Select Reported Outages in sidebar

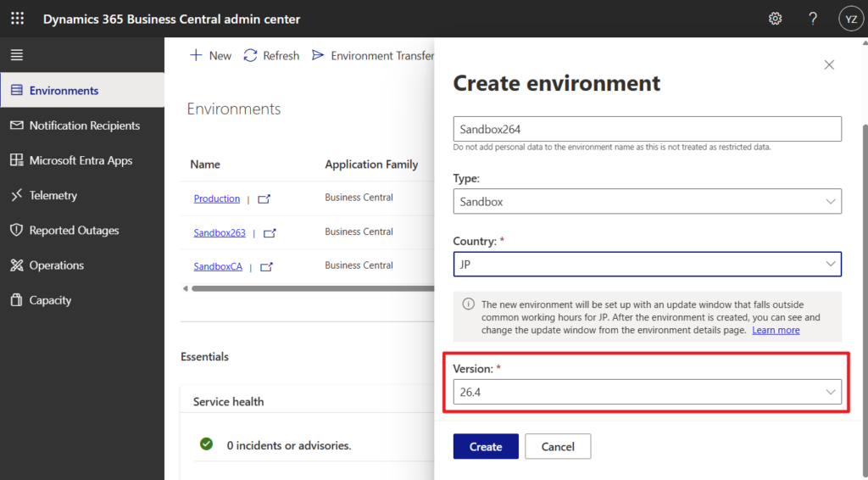(74, 230)
